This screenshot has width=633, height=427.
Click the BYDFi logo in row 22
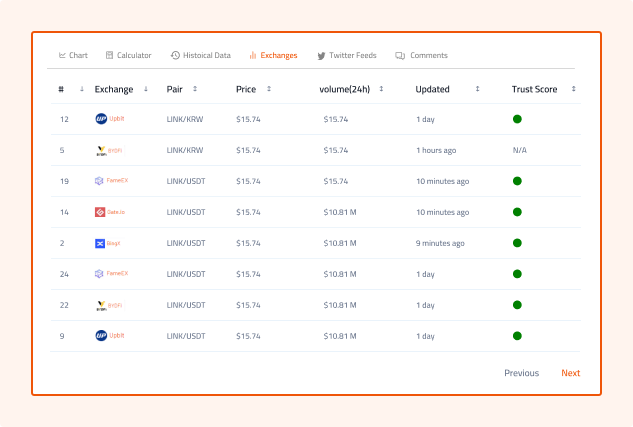101,305
